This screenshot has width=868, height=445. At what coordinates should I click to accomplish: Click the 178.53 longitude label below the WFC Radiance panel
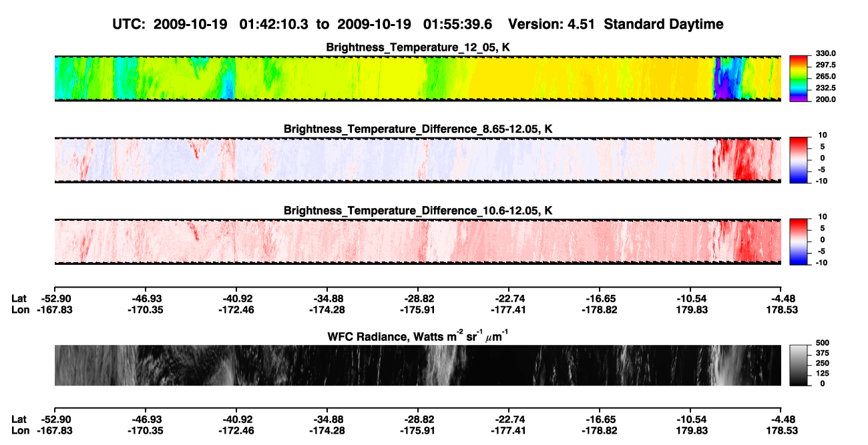[783, 430]
